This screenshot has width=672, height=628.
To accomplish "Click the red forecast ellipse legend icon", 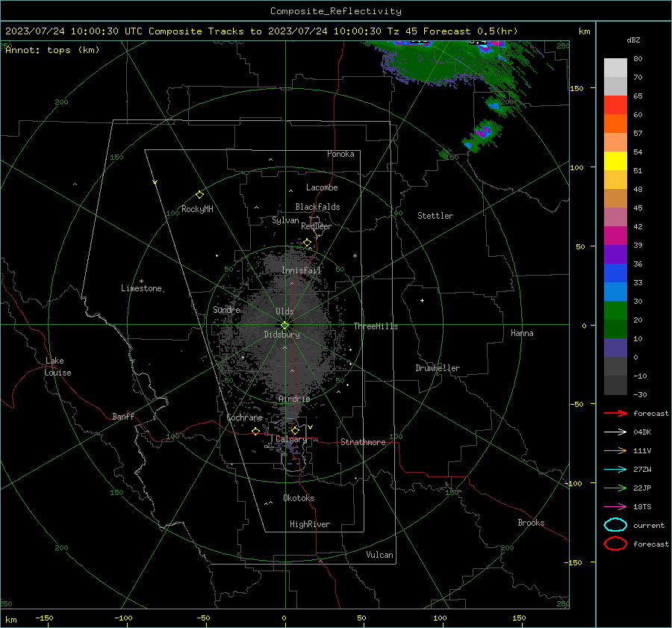I will 615,544.
